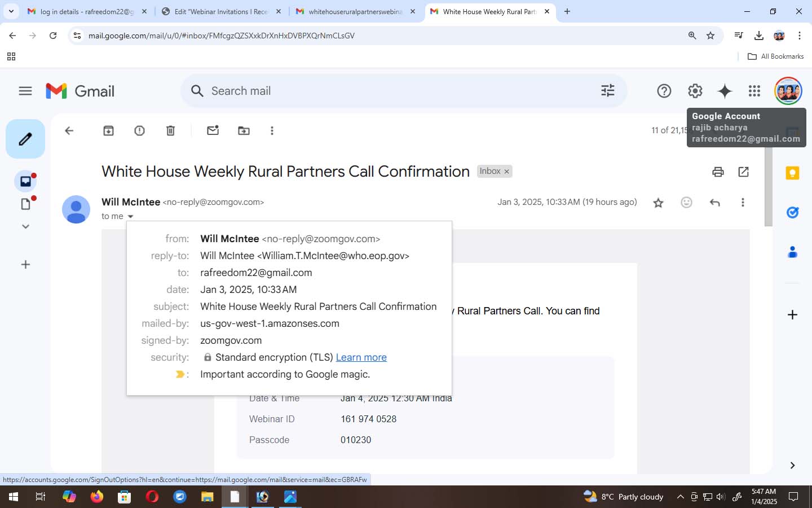Click the search magnifier icon
Screen dimensions: 812x508
(x=197, y=91)
